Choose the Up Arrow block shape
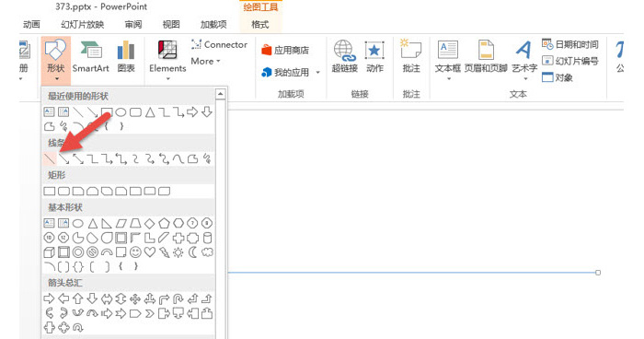 click(77, 298)
